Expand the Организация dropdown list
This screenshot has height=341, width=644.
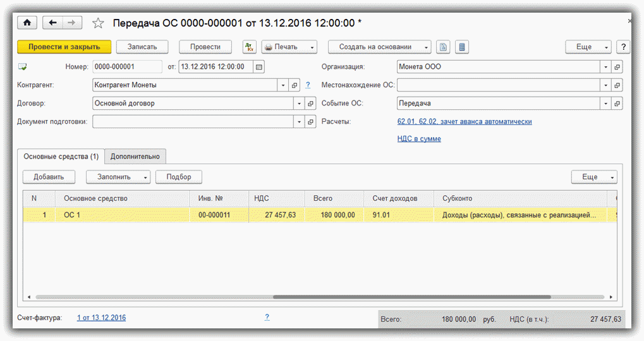606,67
